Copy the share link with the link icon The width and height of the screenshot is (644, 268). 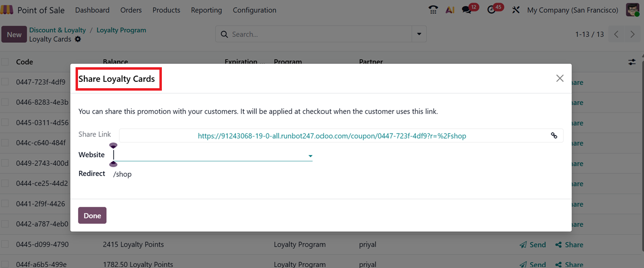554,136
